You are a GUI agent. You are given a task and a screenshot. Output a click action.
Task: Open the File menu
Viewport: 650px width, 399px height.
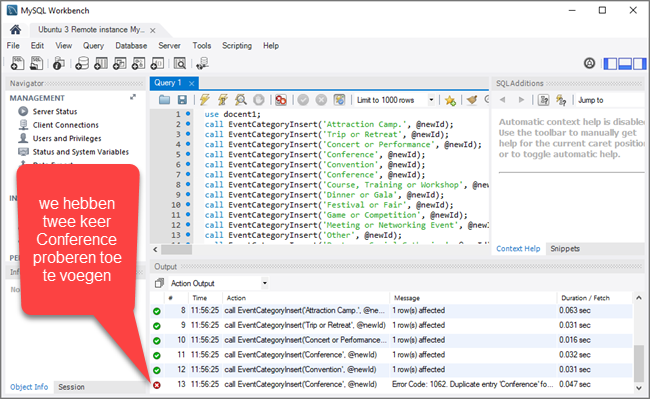point(13,46)
